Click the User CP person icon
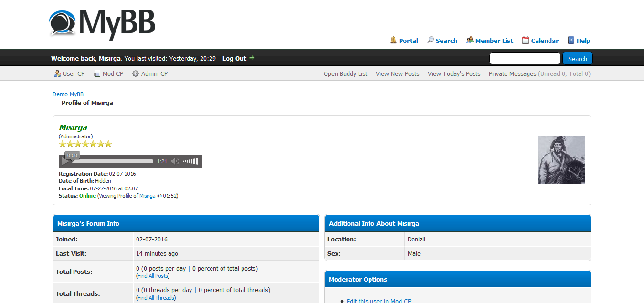This screenshot has height=303, width=644. click(57, 73)
